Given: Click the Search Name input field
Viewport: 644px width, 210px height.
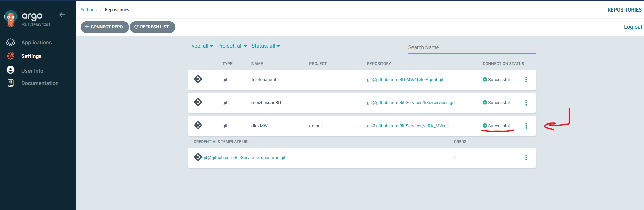Looking at the screenshot, I should coord(472,47).
